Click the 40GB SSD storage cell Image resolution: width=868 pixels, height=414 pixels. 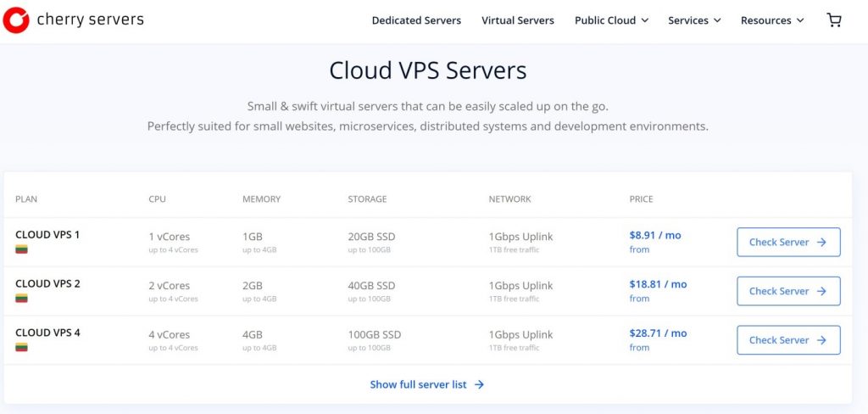371,286
